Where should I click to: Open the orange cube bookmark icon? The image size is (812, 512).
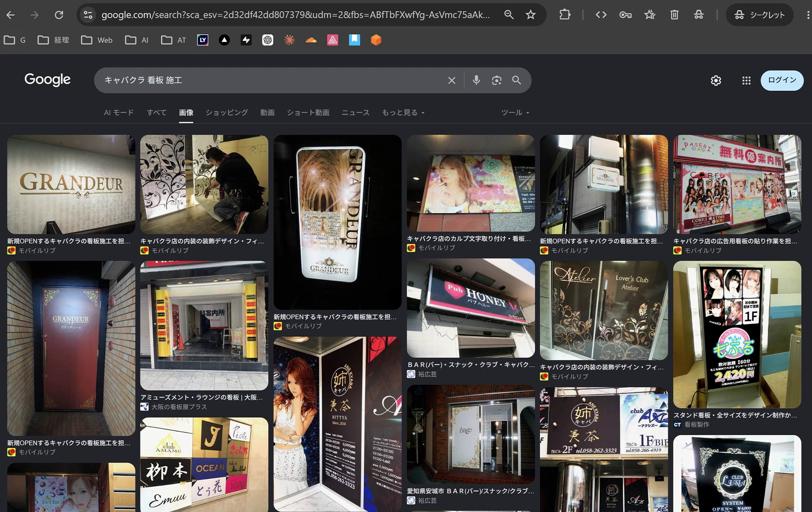point(376,40)
